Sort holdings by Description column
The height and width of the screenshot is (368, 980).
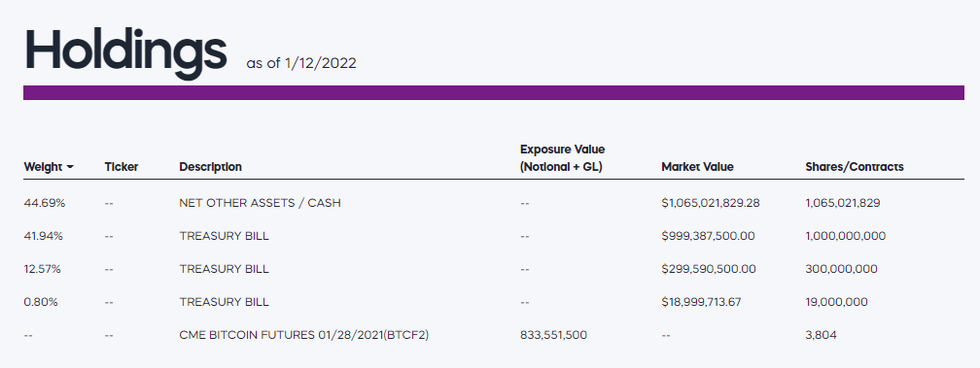210,167
